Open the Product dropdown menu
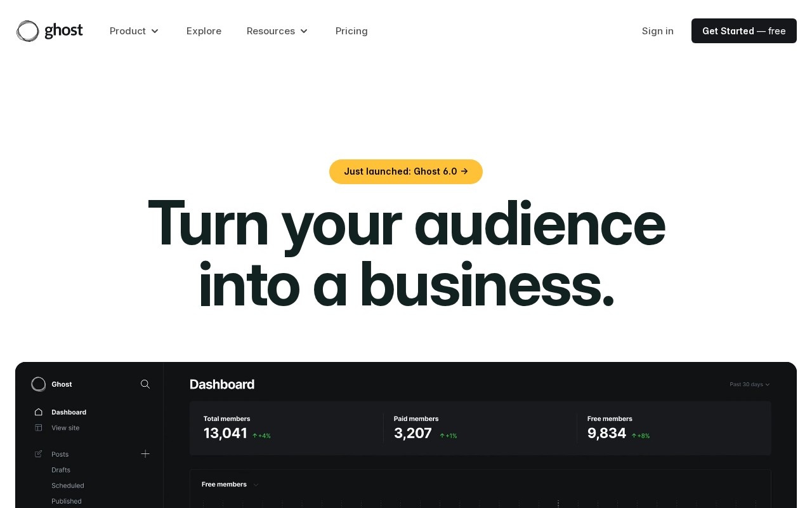The height and width of the screenshot is (508, 812). point(134,31)
